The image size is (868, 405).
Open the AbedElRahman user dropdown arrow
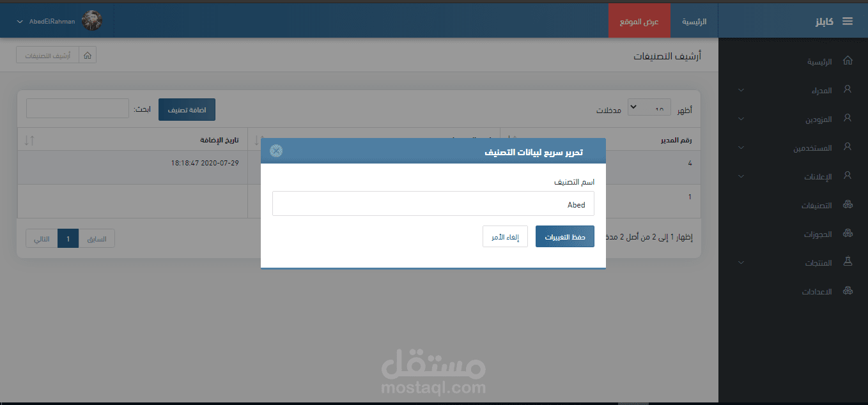tap(20, 22)
